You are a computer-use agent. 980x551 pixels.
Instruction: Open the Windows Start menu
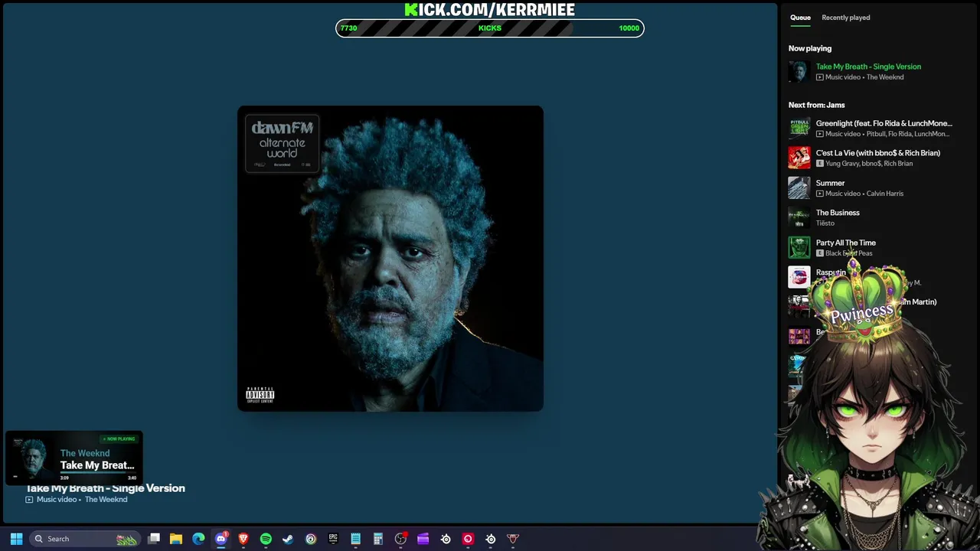[x=16, y=539]
